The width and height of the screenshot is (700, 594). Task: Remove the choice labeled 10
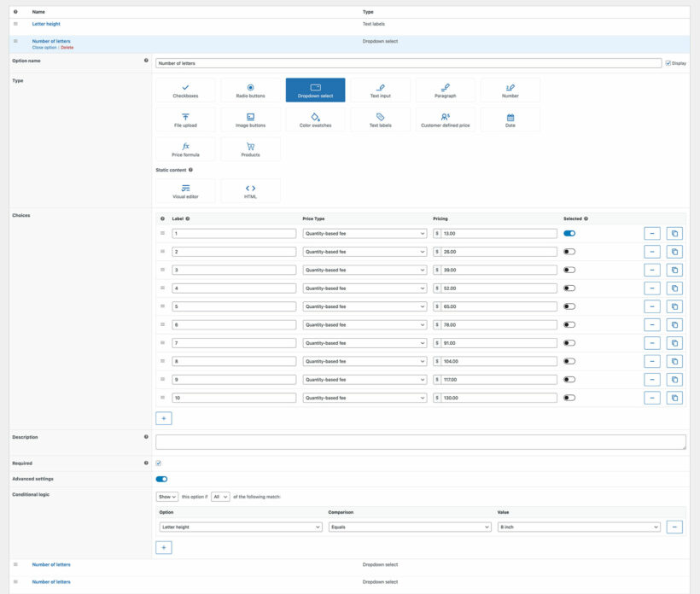651,398
